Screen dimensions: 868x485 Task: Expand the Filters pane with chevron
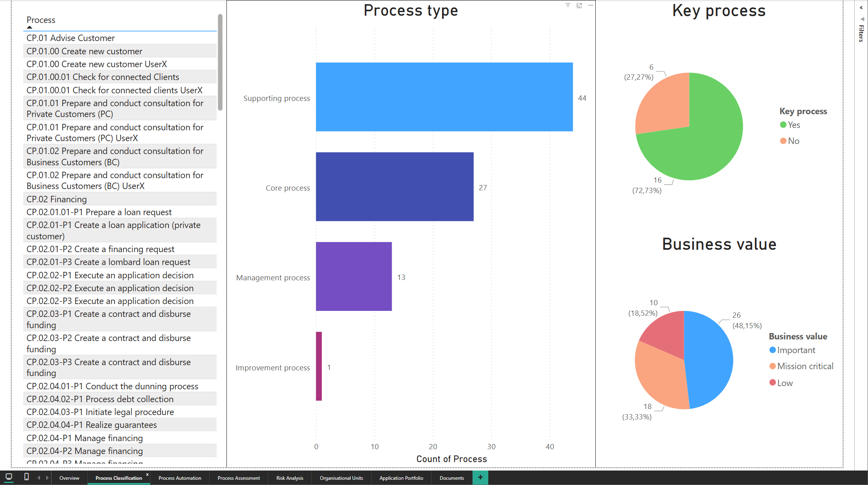(861, 8)
